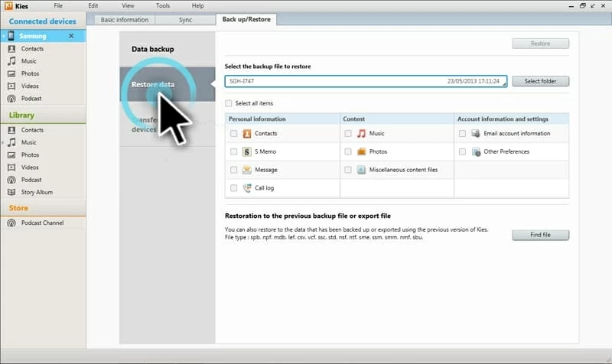Open the backup file dropdown SGH-I747
612x364 pixels.
click(503, 82)
